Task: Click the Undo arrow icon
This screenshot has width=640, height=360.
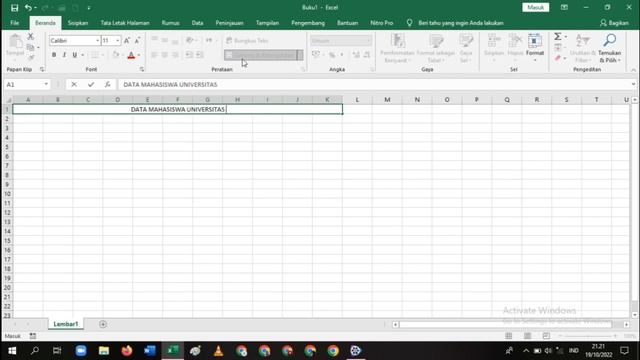Action: point(28,8)
